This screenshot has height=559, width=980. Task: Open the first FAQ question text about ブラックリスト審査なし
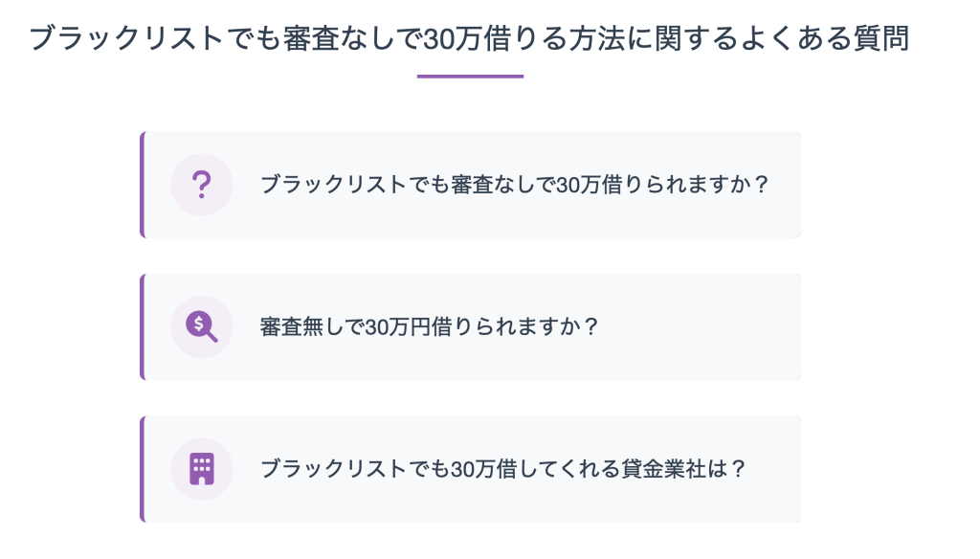pos(514,185)
